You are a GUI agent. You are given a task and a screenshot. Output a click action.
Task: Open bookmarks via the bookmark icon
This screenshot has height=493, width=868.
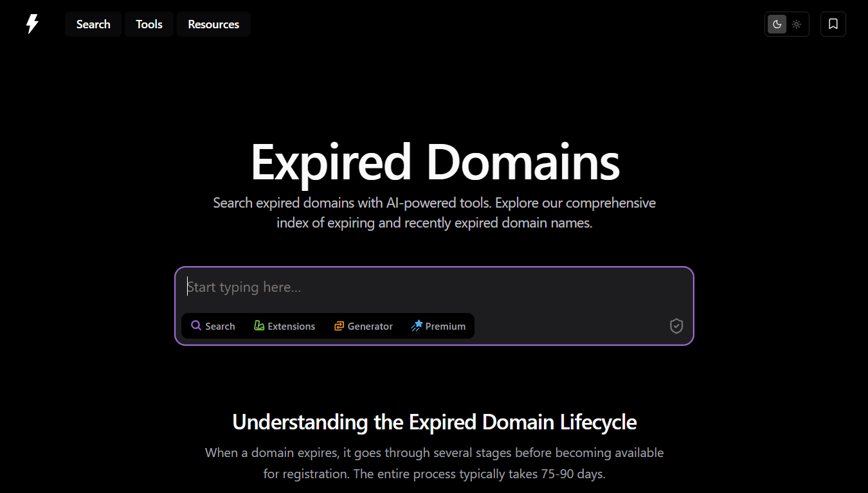(x=833, y=24)
